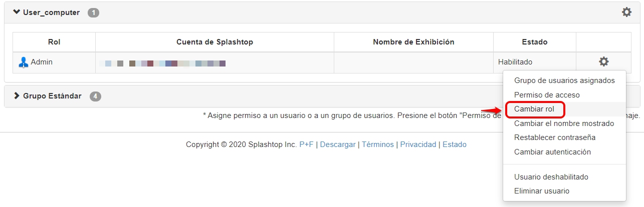Click the Admin user role icon
This screenshot has width=644, height=207.
(x=23, y=62)
